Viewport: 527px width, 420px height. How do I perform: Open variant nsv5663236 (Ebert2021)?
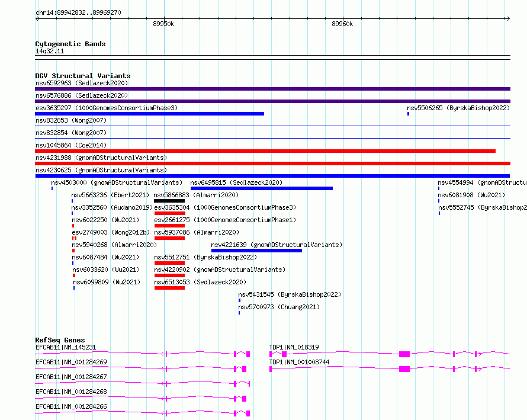point(110,195)
